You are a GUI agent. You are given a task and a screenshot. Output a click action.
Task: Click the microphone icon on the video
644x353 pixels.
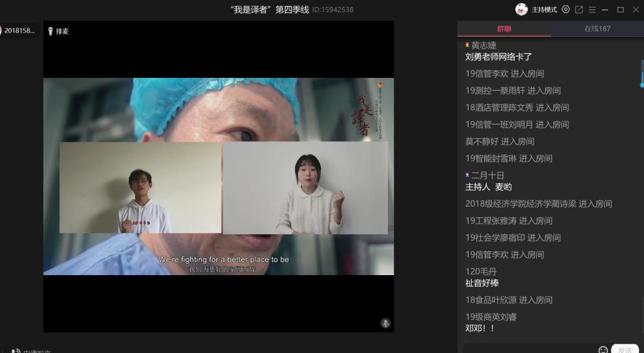tap(386, 323)
